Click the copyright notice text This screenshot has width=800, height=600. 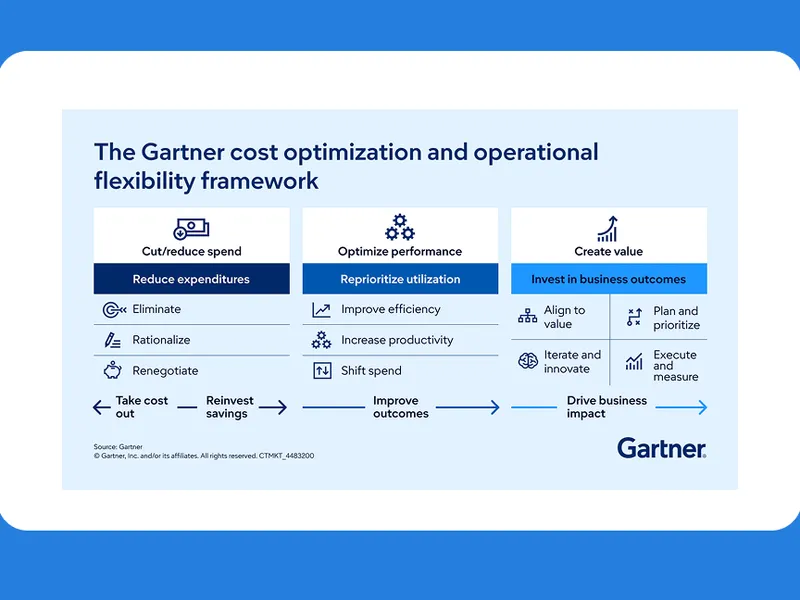coord(204,456)
